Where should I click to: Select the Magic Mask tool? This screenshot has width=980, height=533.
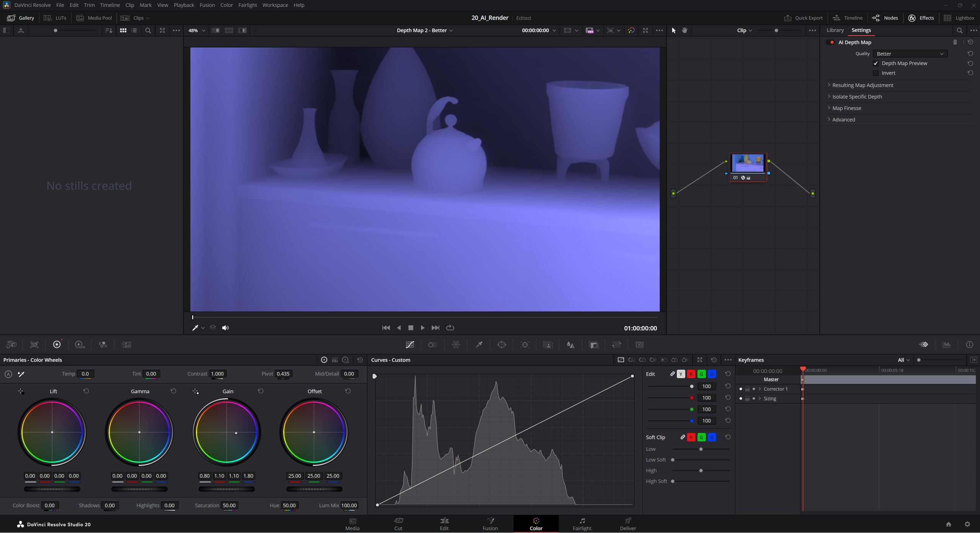[548, 344]
